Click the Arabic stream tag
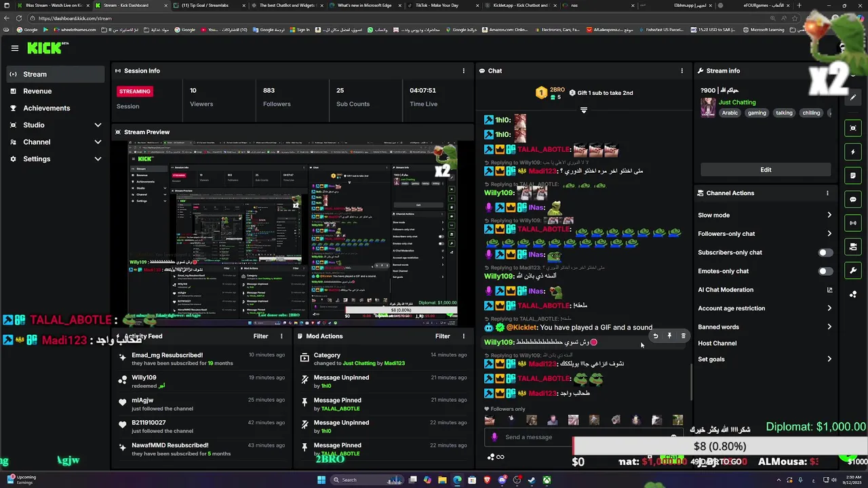The width and height of the screenshot is (868, 488). (730, 113)
